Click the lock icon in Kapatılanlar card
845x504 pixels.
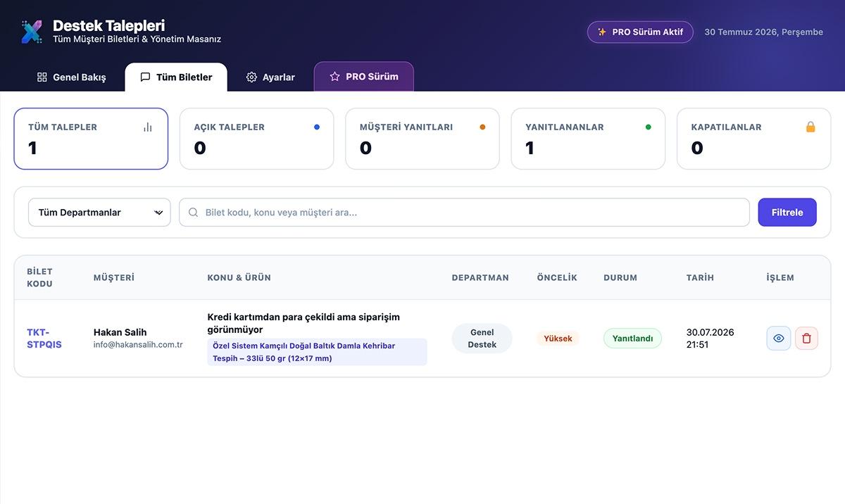point(810,127)
